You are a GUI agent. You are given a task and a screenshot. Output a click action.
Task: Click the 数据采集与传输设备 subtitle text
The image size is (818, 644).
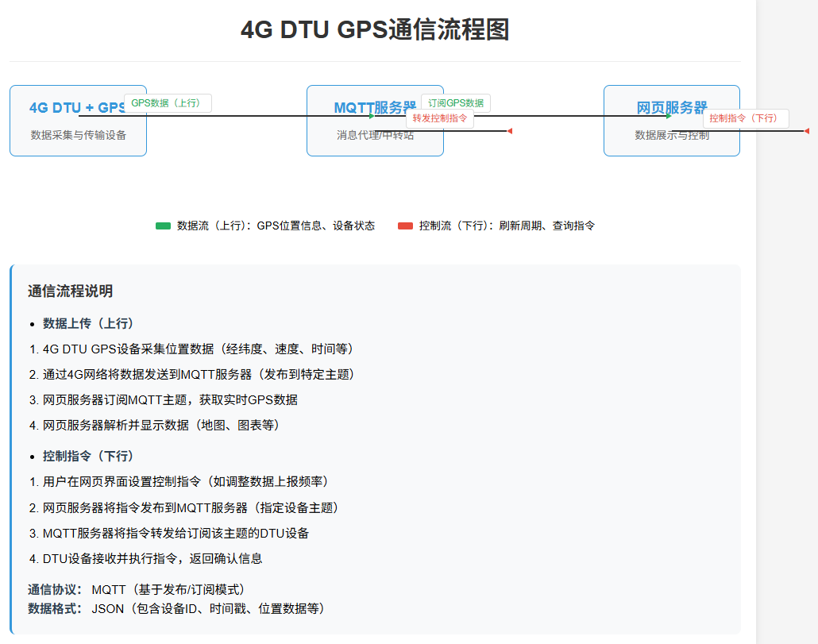point(78,135)
